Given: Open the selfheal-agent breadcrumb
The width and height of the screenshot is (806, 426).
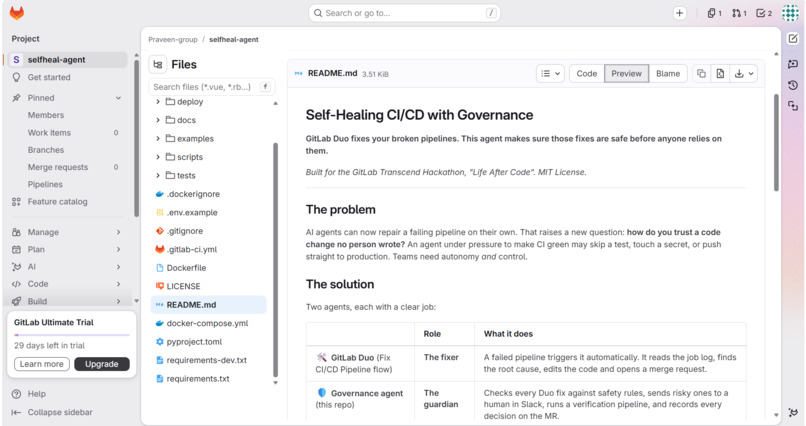Looking at the screenshot, I should pos(234,40).
